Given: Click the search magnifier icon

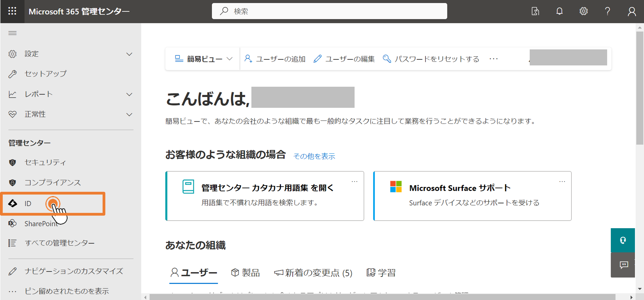Looking at the screenshot, I should (224, 11).
